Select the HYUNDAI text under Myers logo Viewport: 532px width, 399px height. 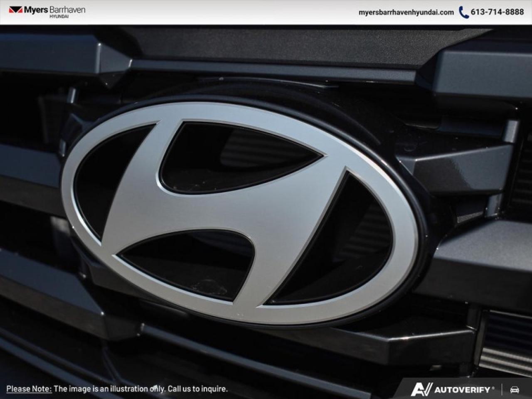(59, 16)
